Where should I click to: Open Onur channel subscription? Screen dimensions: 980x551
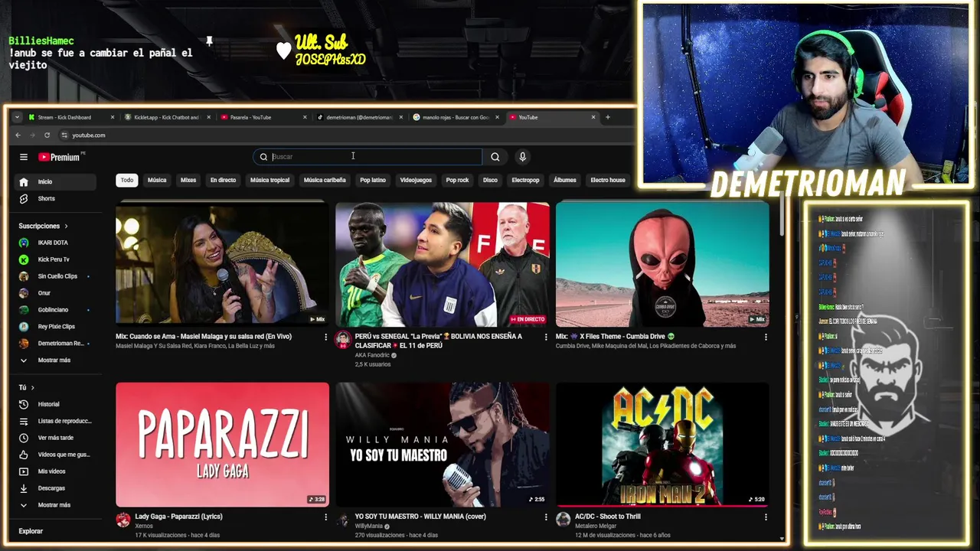click(54, 293)
